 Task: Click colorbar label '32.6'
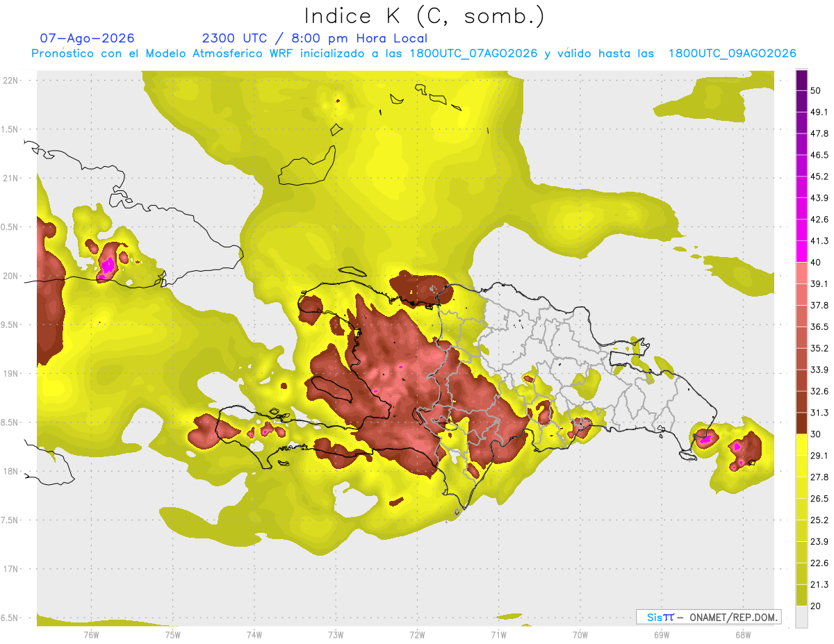pyautogui.click(x=819, y=391)
